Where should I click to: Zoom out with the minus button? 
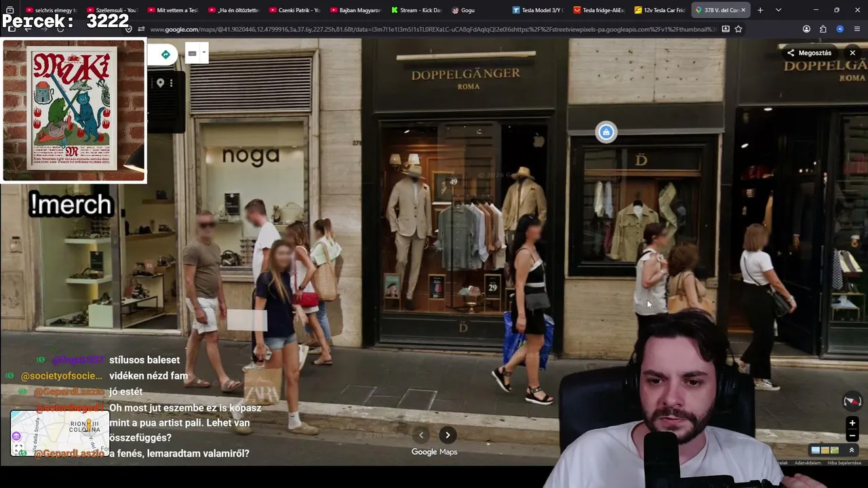coord(852,436)
